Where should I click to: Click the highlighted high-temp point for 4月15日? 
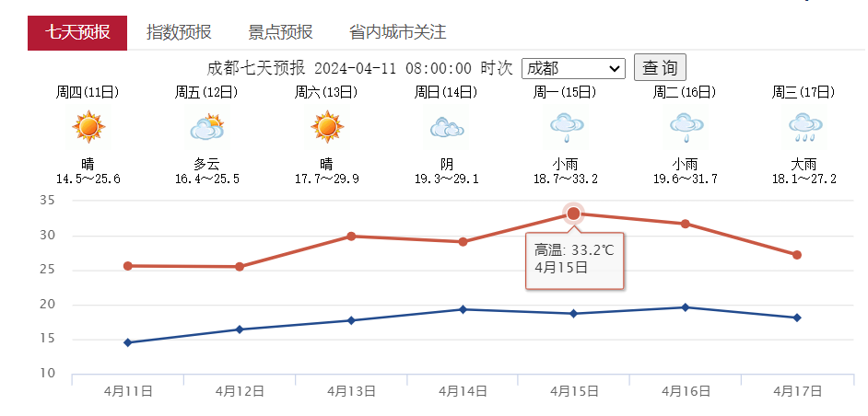[573, 214]
